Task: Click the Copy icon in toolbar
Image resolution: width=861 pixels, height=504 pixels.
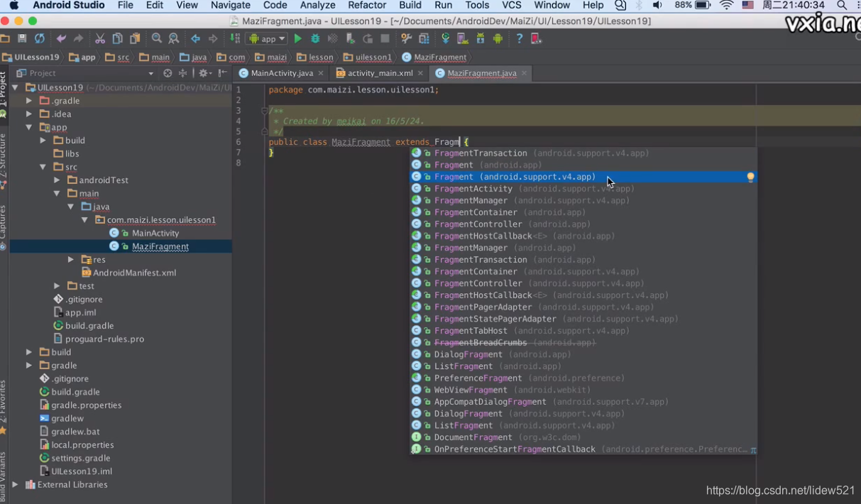Action: [117, 38]
